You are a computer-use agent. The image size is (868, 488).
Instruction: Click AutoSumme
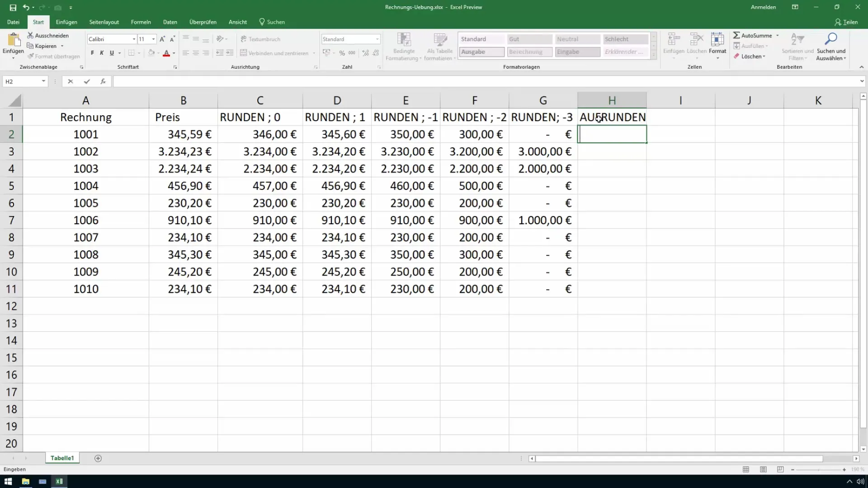tap(753, 35)
